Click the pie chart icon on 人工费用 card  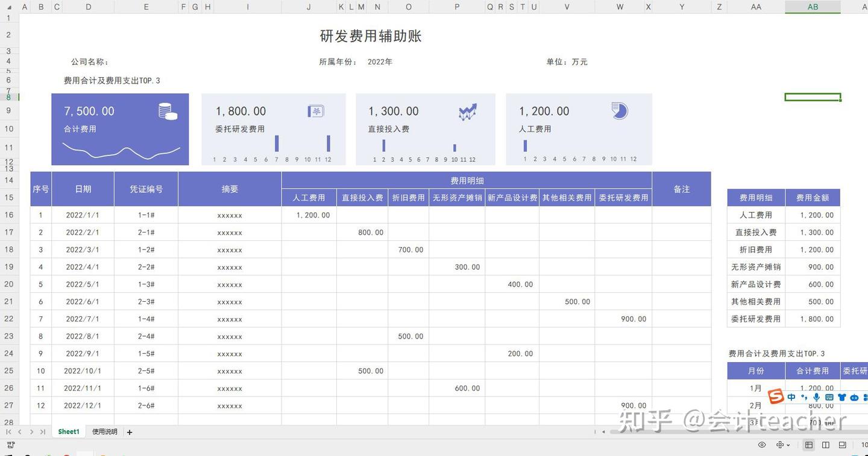coord(620,111)
